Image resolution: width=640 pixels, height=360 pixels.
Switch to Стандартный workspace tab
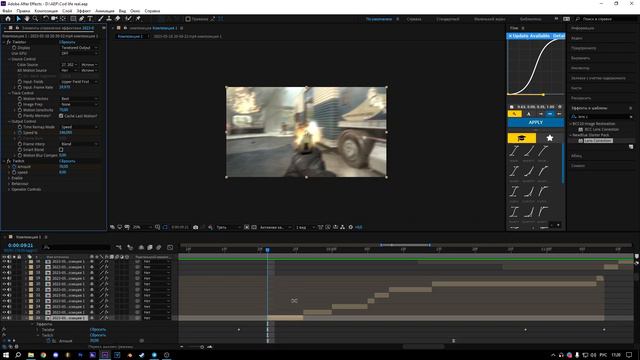tap(448, 19)
